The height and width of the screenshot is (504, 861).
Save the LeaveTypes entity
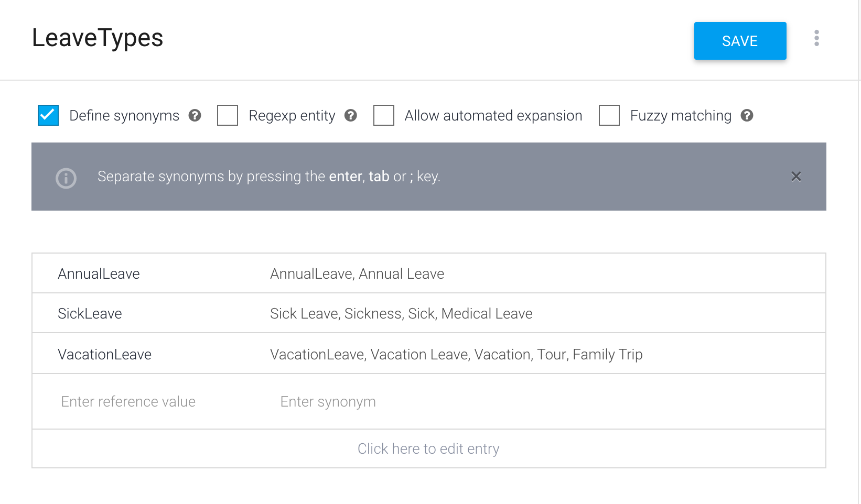pos(740,41)
